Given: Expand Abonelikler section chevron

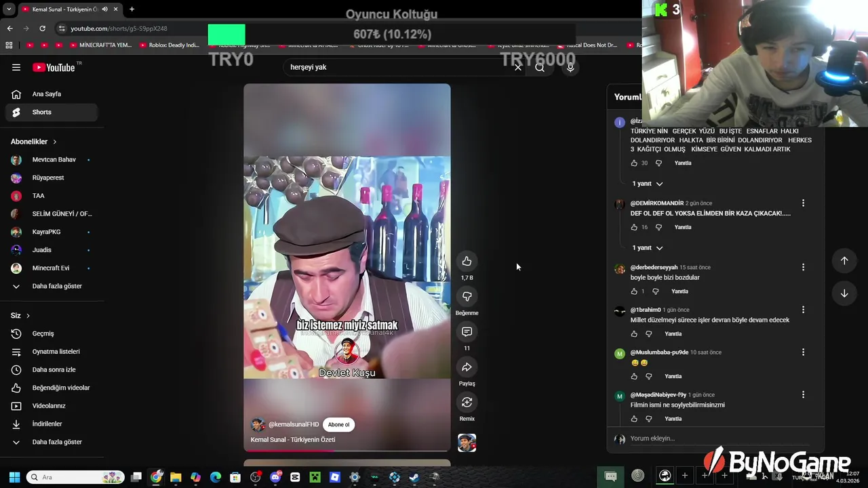Looking at the screenshot, I should 54,142.
